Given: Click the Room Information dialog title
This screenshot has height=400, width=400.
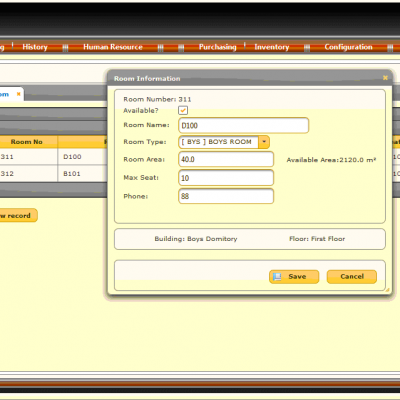Looking at the screenshot, I should click(x=147, y=79).
